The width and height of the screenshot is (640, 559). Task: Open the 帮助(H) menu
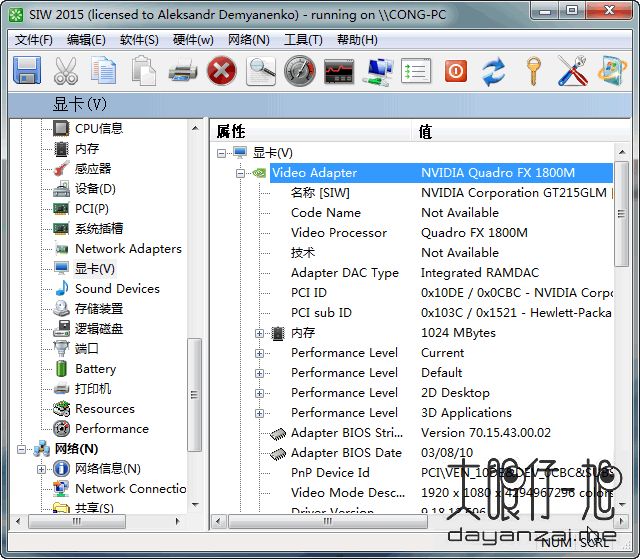[x=357, y=40]
